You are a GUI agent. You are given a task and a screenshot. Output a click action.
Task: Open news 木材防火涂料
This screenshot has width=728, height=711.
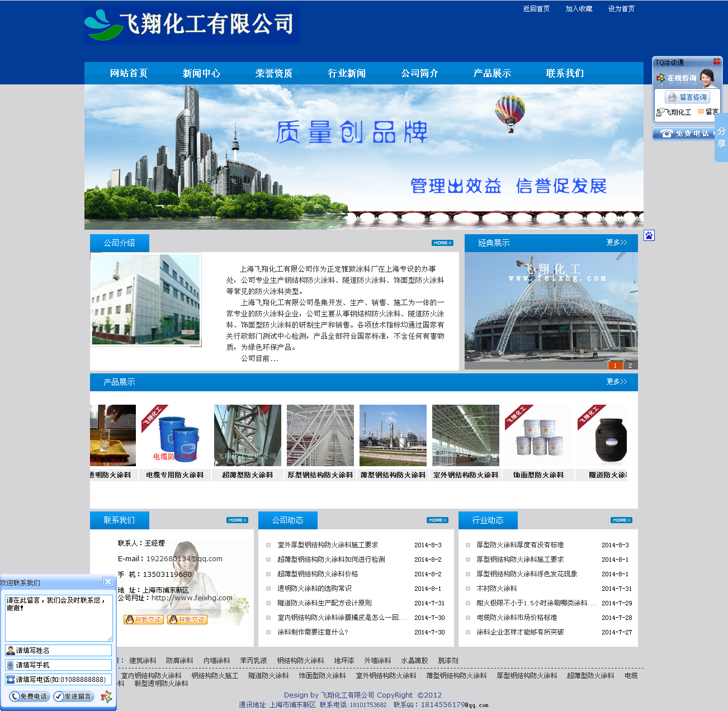497,588
